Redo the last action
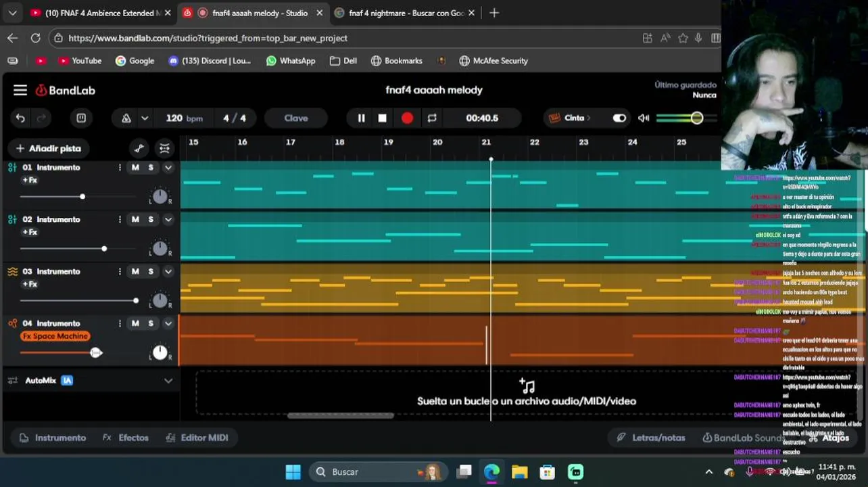Image resolution: width=868 pixels, height=487 pixels. [x=41, y=118]
